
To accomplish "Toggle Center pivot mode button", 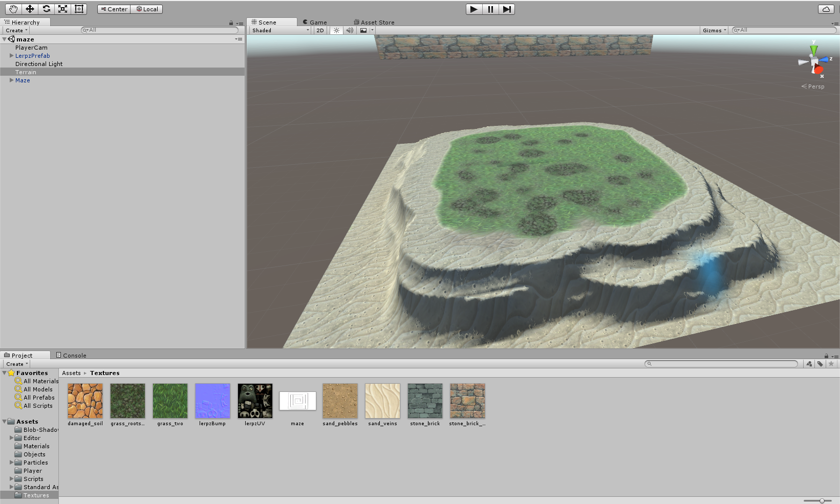I will click(x=114, y=9).
